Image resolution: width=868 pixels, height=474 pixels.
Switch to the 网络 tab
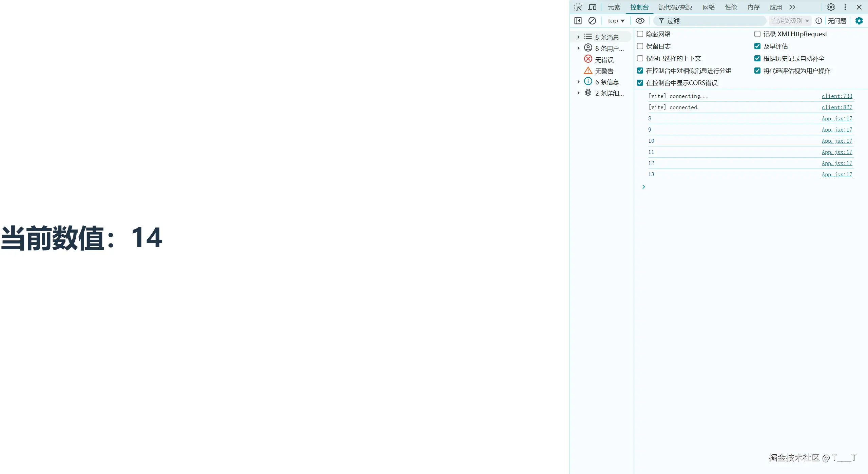click(709, 7)
